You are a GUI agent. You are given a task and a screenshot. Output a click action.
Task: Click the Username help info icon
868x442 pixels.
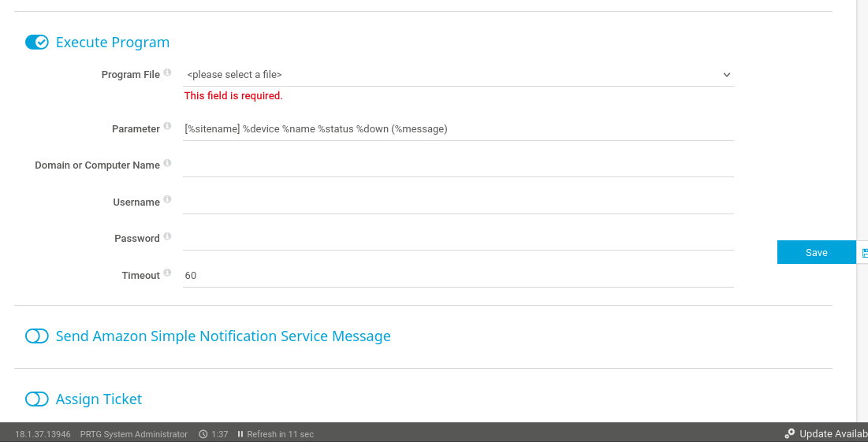click(x=168, y=200)
